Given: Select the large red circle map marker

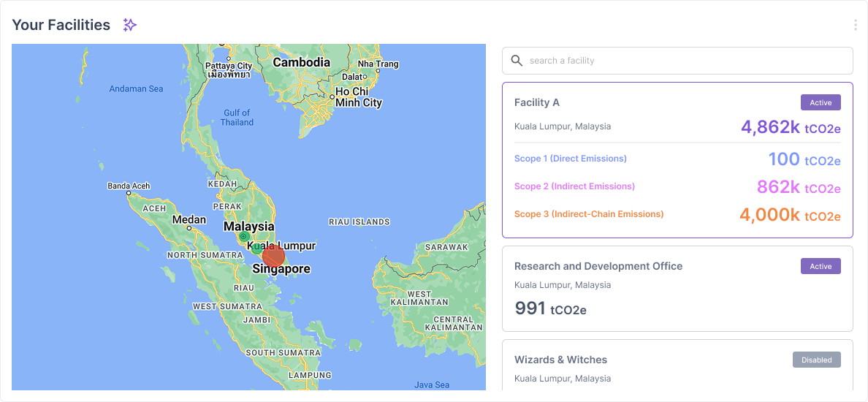Looking at the screenshot, I should click(x=273, y=255).
